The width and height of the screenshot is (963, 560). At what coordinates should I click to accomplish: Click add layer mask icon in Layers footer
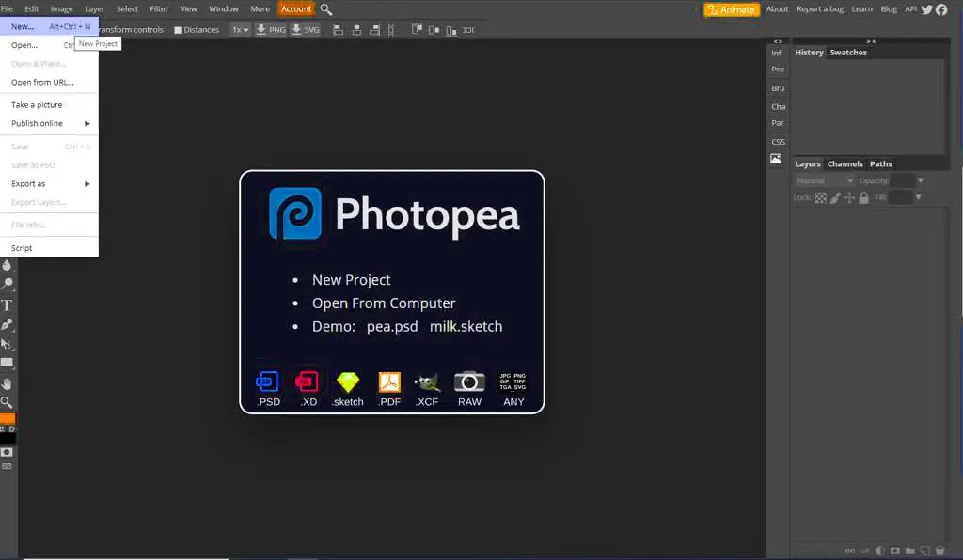(x=895, y=551)
